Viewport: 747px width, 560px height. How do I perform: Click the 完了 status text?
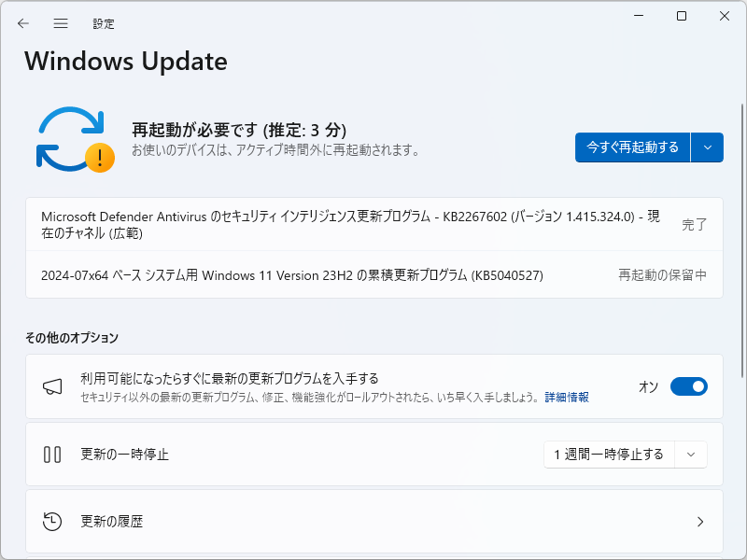[694, 224]
